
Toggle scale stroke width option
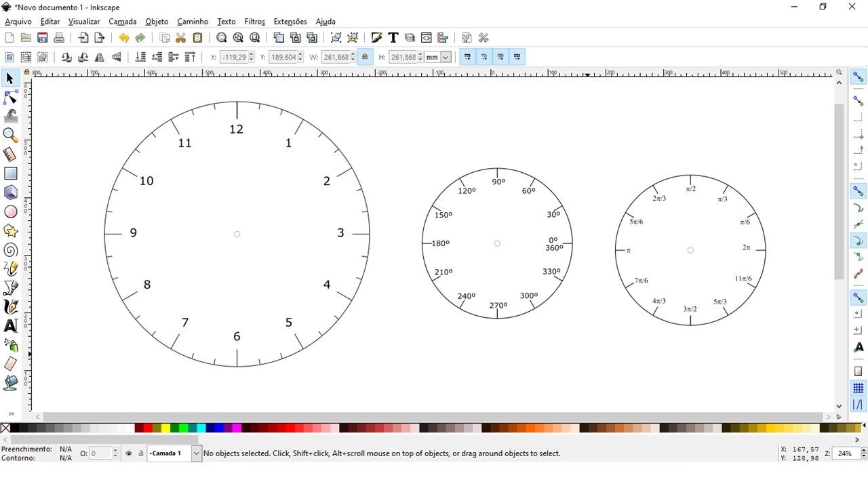[467, 57]
